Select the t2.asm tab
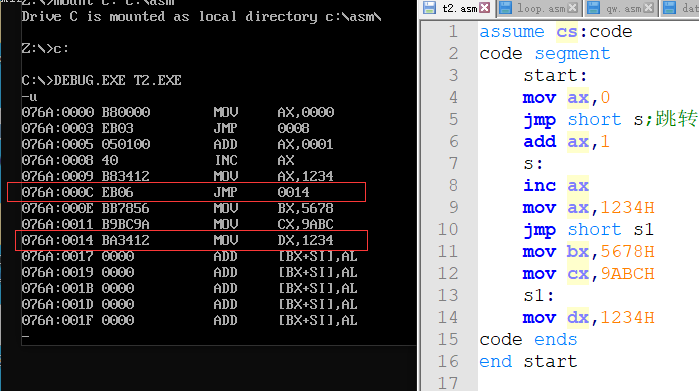The image size is (699, 391). [x=460, y=8]
